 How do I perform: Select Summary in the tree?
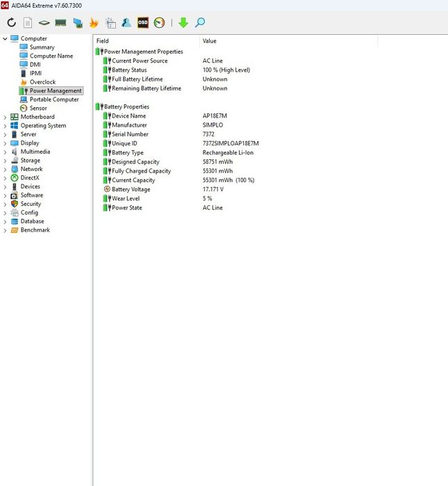(x=42, y=47)
